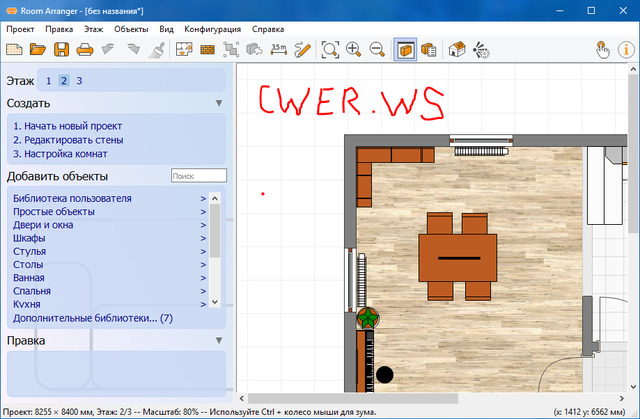The height and width of the screenshot is (419, 640).
Task: Select the measure dimensions tool (3.5m)
Action: pos(279,49)
